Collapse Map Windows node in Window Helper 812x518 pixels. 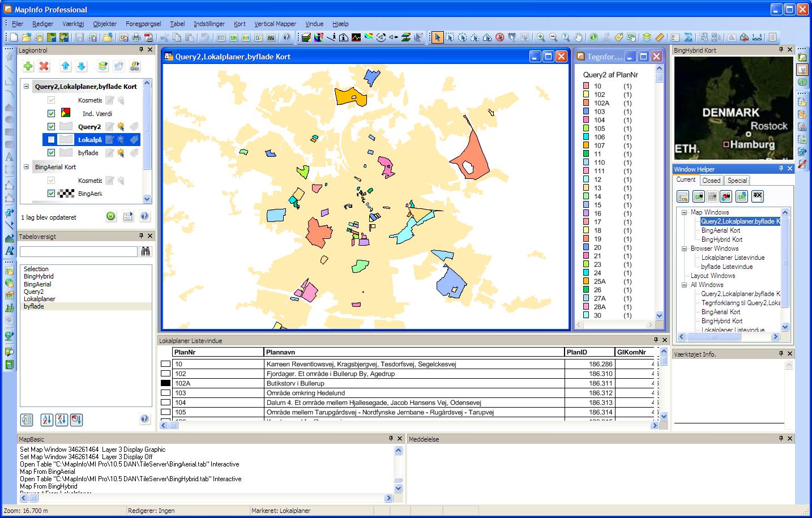point(684,212)
